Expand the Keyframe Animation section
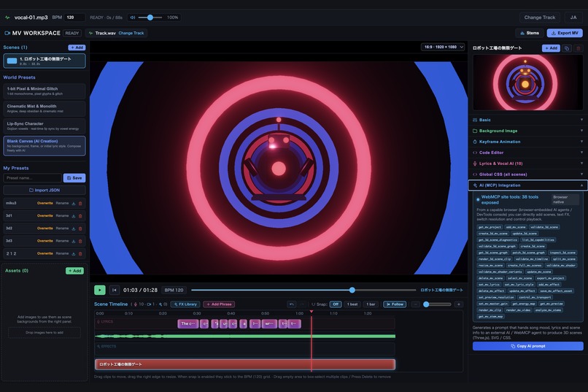This screenshot has width=588, height=392. (x=527, y=142)
